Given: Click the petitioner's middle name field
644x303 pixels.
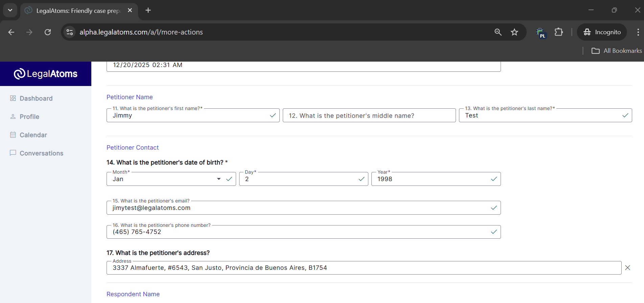Looking at the screenshot, I should [x=369, y=116].
